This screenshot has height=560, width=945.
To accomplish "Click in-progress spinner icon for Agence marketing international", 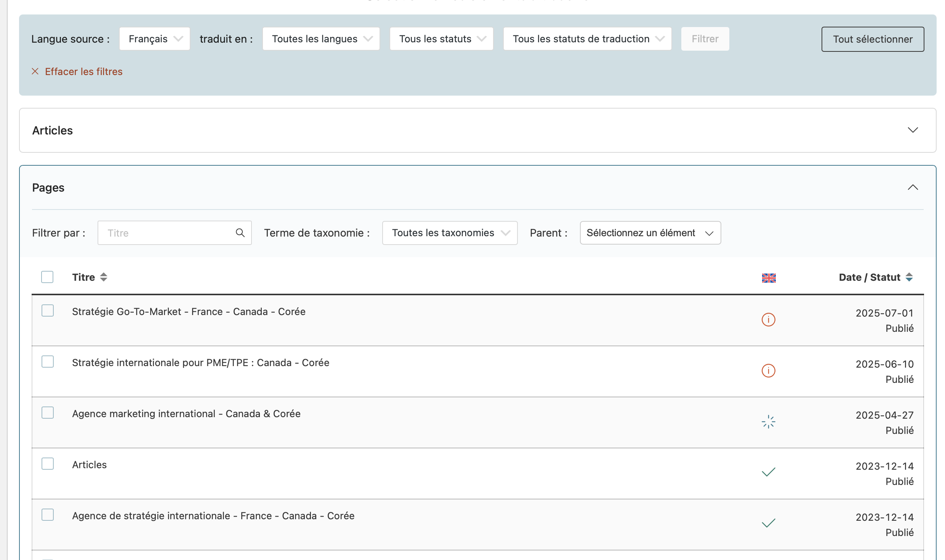I will (768, 422).
